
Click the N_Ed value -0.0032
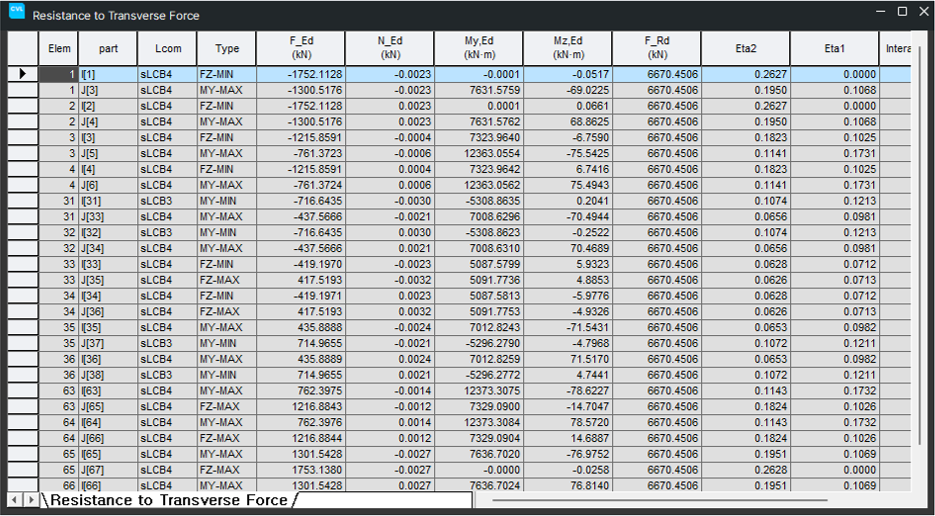[x=389, y=280]
